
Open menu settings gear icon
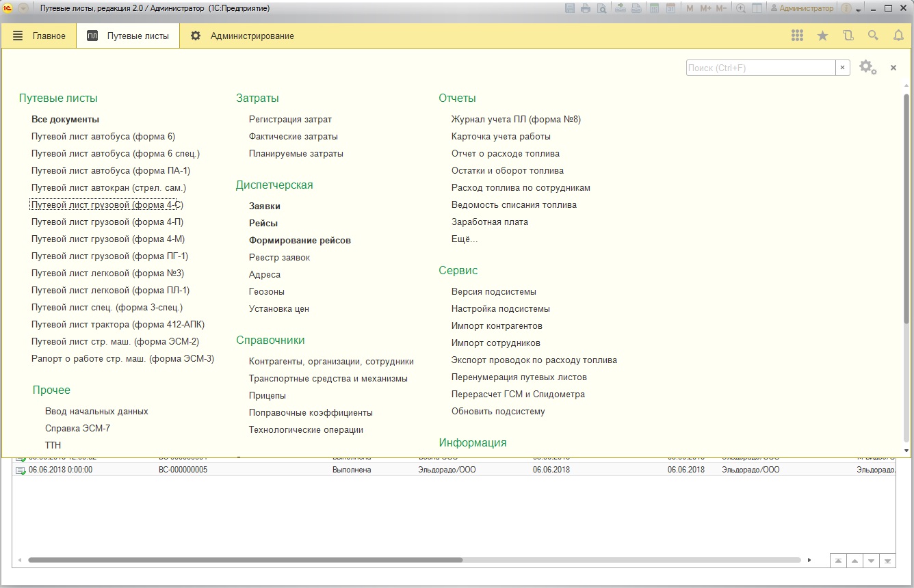pyautogui.click(x=867, y=67)
